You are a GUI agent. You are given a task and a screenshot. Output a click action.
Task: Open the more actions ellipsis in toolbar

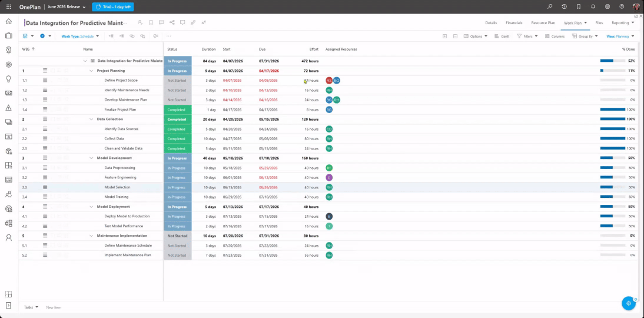pos(168,36)
